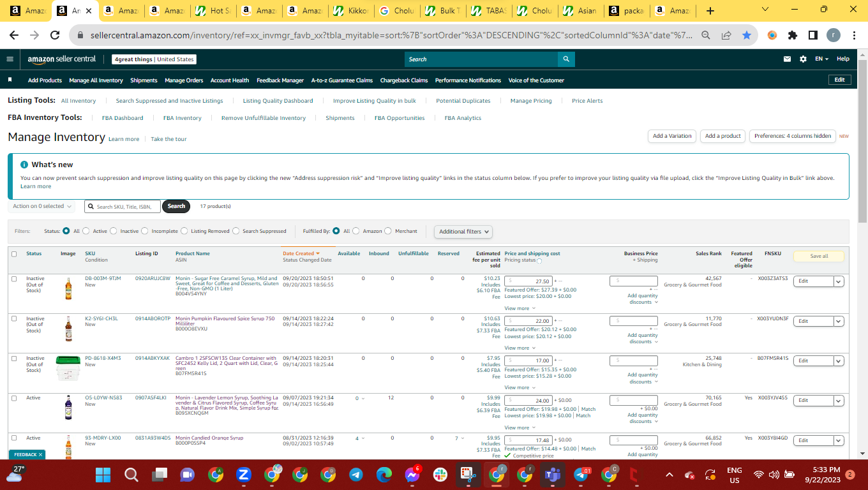
Task: Click the Search button beside the SKU field
Action: 176,206
